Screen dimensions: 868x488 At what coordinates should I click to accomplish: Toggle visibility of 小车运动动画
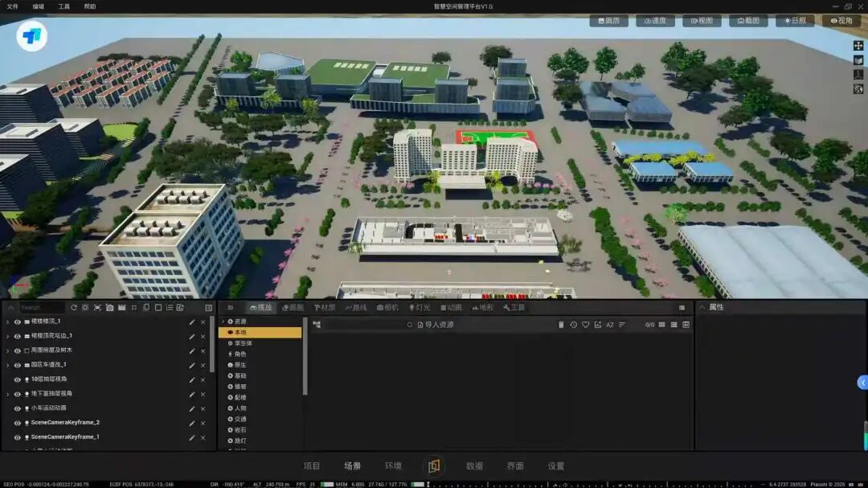pos(17,408)
